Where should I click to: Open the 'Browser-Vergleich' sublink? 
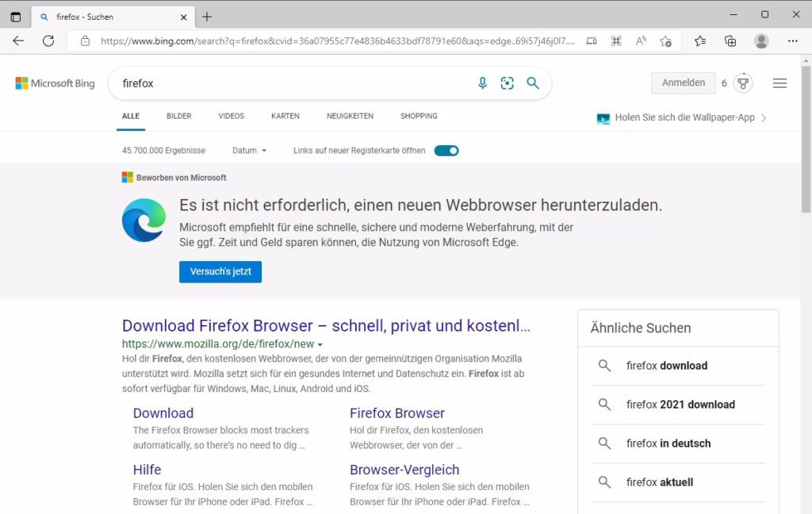click(x=404, y=470)
